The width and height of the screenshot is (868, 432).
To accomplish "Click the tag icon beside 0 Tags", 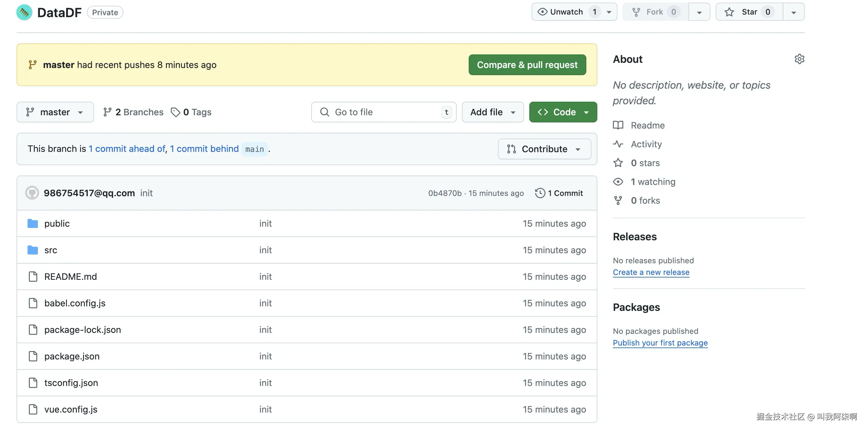I will click(x=175, y=112).
